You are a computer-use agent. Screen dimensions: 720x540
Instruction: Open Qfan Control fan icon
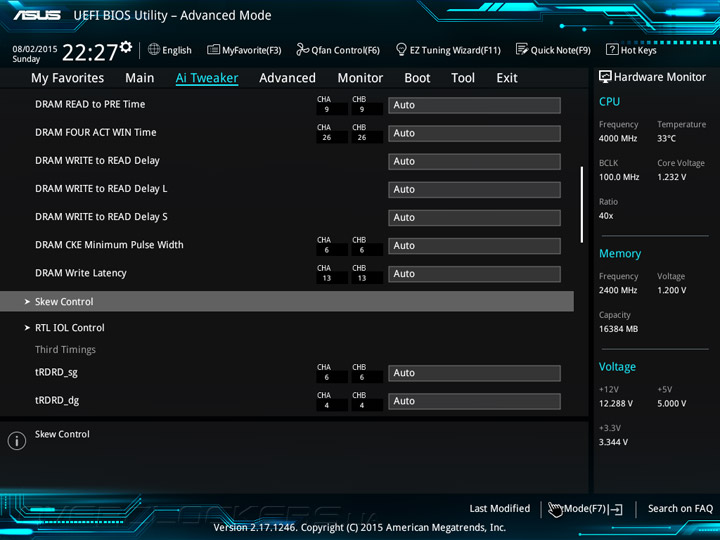[302, 49]
